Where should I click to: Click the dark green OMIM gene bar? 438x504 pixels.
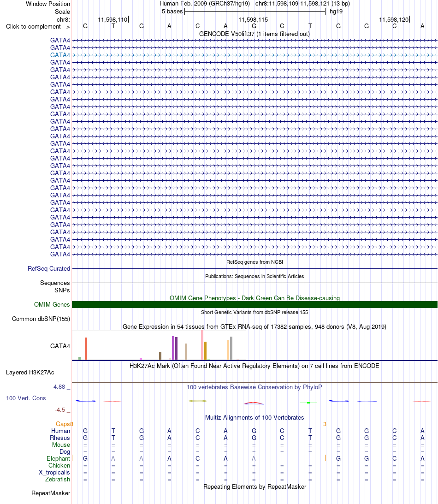255,304
